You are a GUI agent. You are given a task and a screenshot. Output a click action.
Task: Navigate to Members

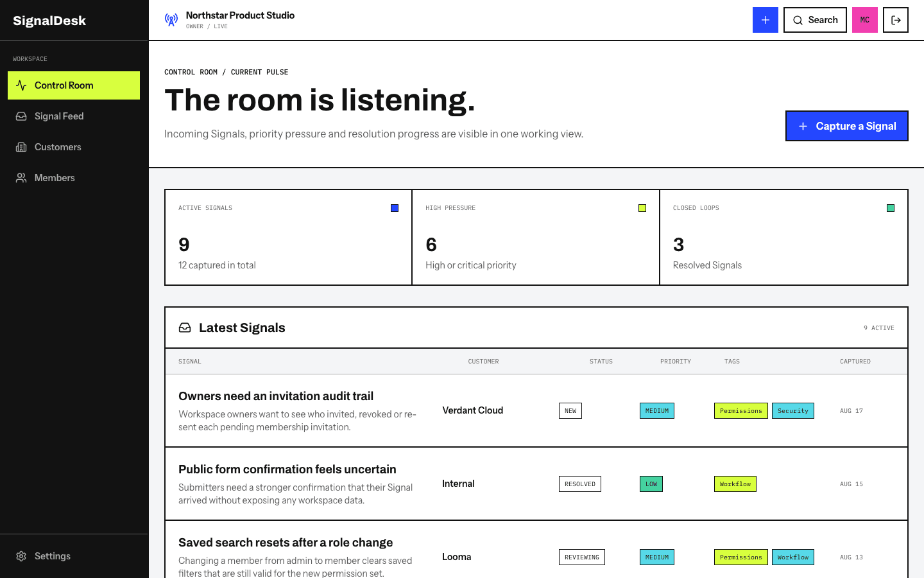74,178
